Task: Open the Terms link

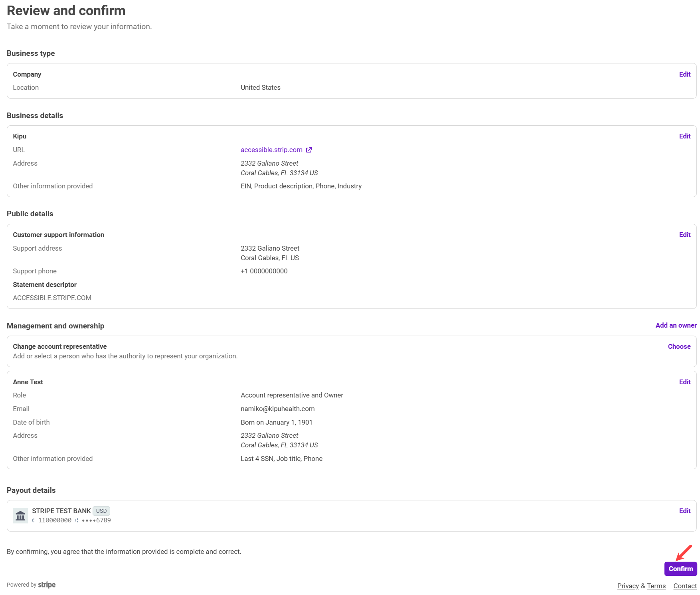Action: pyautogui.click(x=656, y=586)
